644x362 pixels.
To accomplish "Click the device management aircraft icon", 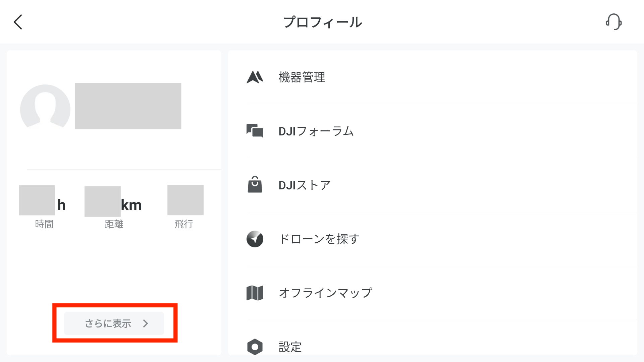I will 255,77.
